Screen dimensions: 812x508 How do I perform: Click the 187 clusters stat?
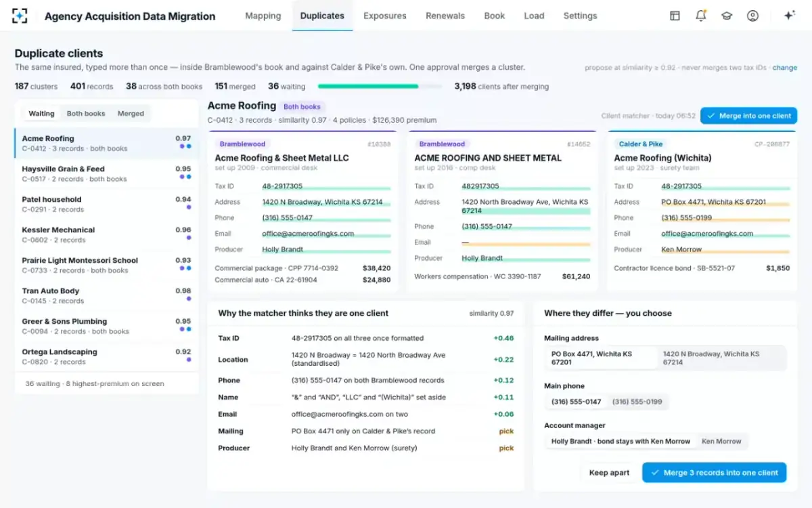click(36, 87)
